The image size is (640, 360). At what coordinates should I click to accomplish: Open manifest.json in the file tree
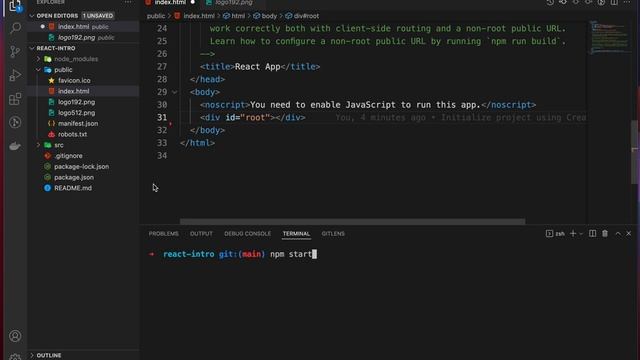pyautogui.click(x=78, y=123)
